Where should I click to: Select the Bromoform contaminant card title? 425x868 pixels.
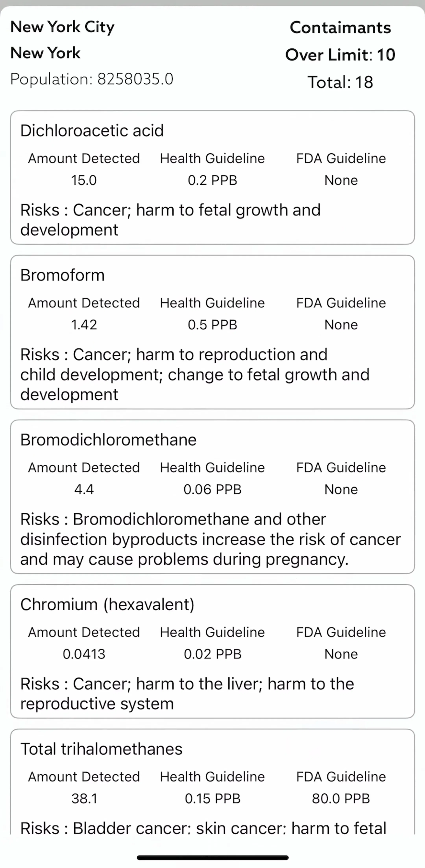point(62,275)
